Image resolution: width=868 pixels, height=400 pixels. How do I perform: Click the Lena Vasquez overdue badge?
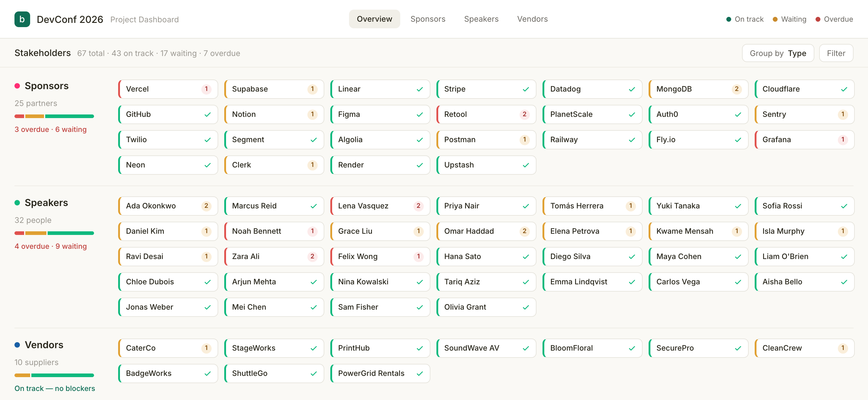pyautogui.click(x=418, y=206)
